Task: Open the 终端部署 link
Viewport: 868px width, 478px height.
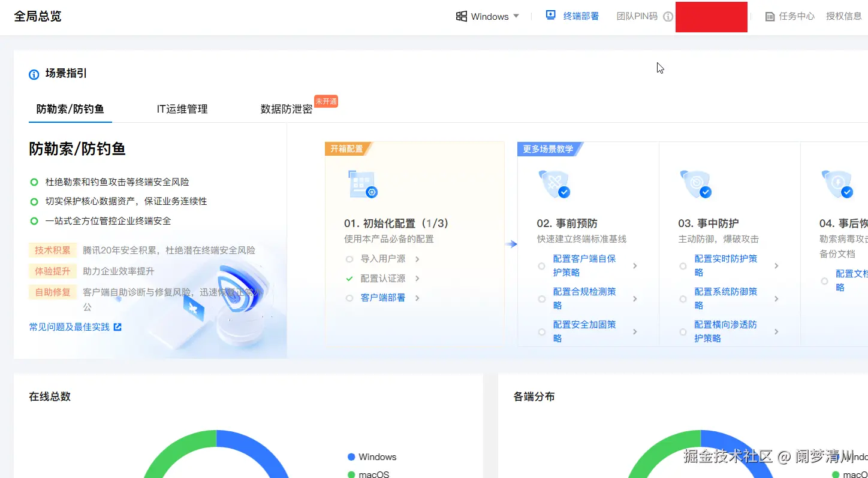Action: pos(581,16)
